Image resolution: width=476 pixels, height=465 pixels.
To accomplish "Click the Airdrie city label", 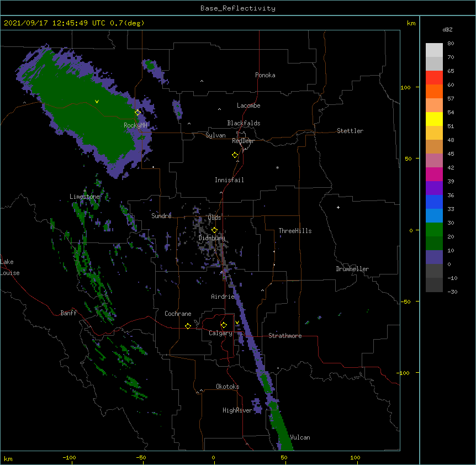I will click(223, 297).
